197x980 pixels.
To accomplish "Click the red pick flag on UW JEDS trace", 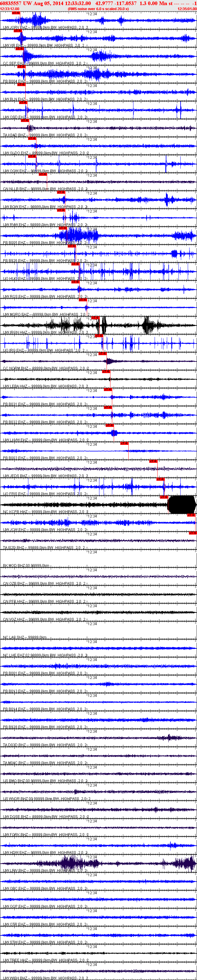I will tap(153, 461).
